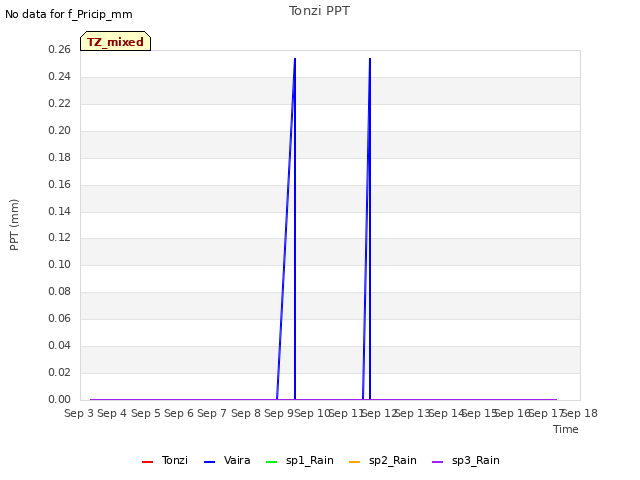This screenshot has width=640, height=480.
Task: Click the 0.26 y-axis tick label
Action: click(x=60, y=49)
